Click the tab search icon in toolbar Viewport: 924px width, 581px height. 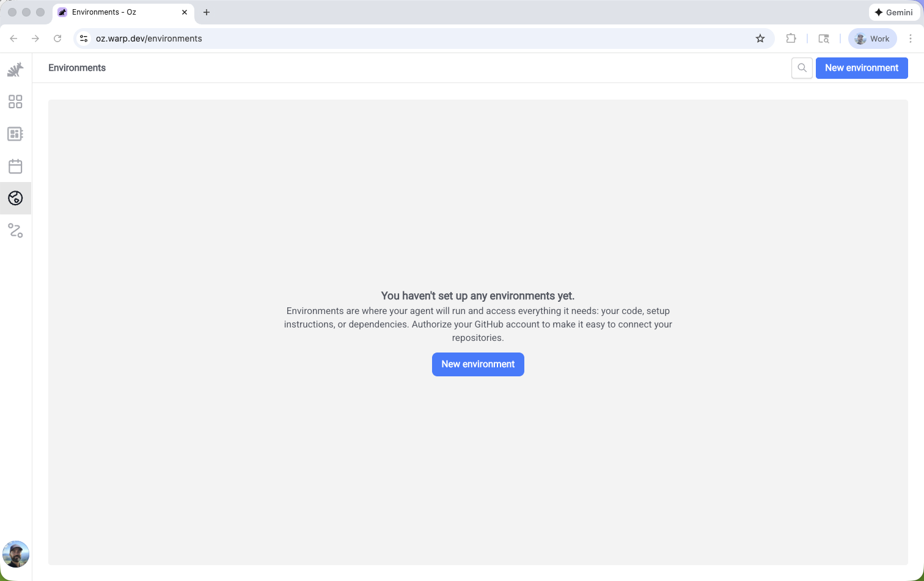(x=824, y=38)
